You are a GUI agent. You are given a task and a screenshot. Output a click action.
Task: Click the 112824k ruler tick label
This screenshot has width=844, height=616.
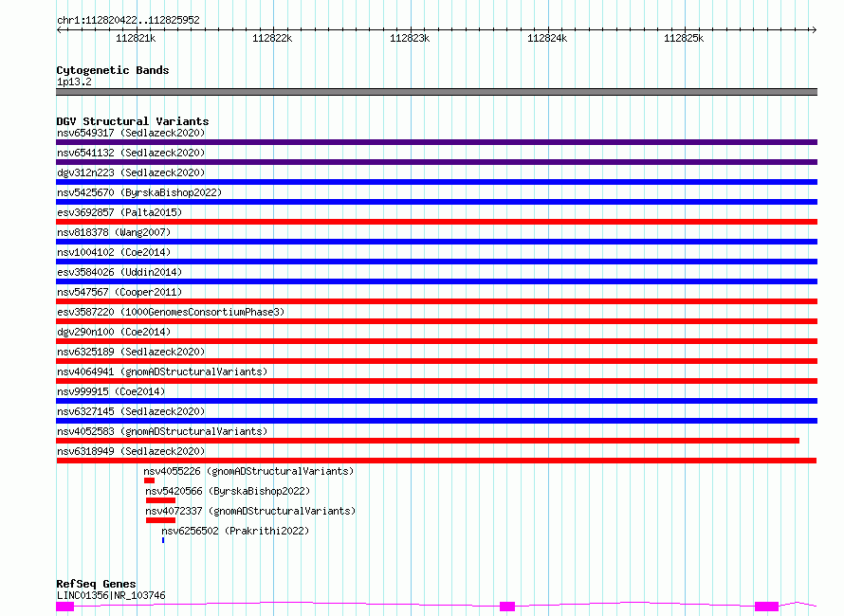547,39
